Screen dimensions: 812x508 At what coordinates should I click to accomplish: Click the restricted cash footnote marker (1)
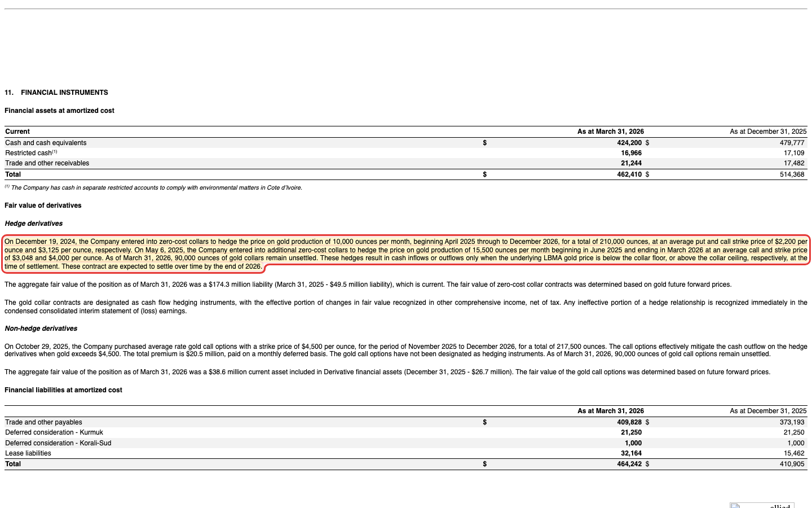[x=55, y=152]
